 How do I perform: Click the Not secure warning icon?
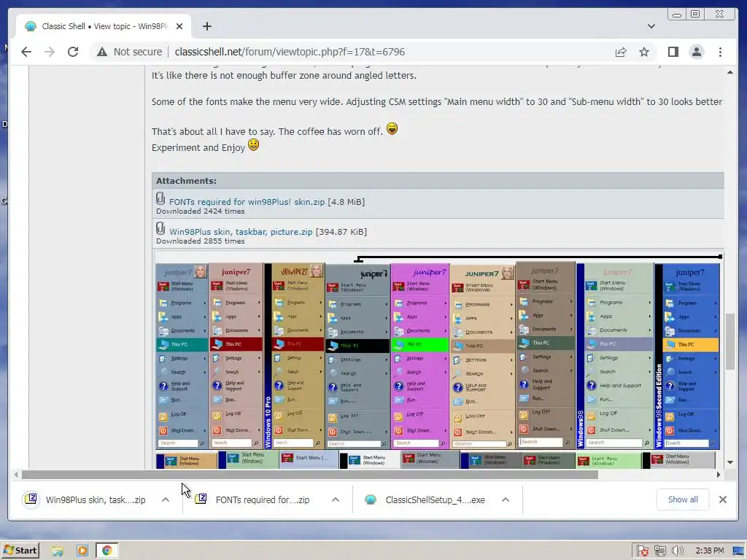[102, 52]
